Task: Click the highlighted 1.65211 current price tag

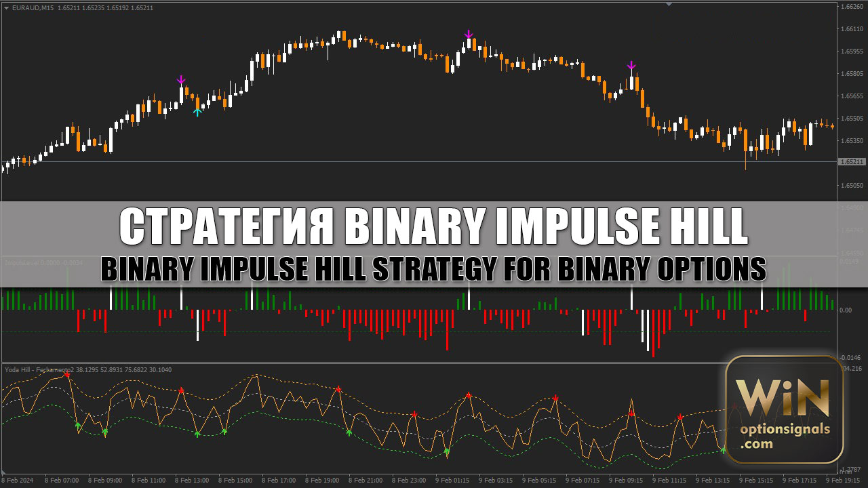Action: tap(852, 162)
